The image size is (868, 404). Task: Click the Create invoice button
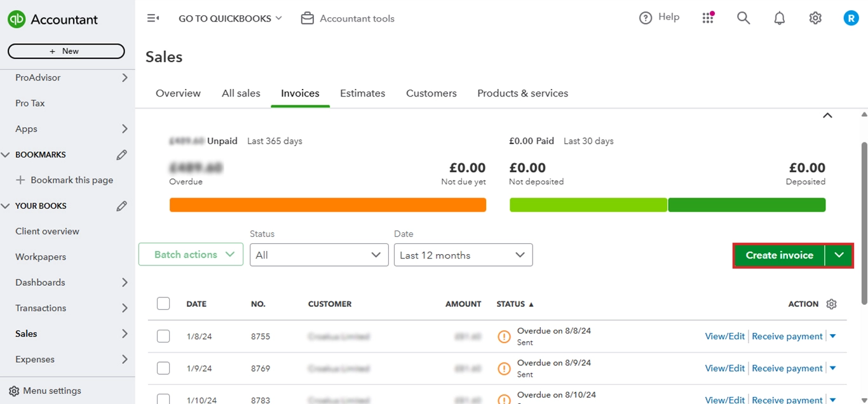coord(778,255)
